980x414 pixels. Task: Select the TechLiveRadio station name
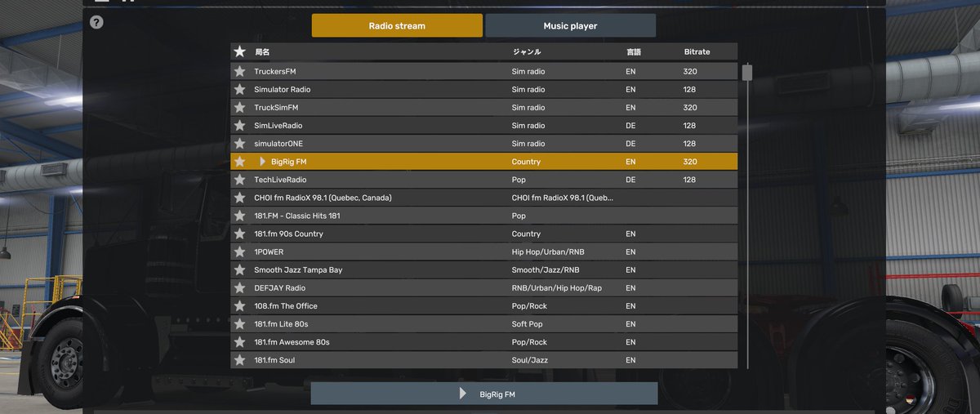tap(280, 180)
